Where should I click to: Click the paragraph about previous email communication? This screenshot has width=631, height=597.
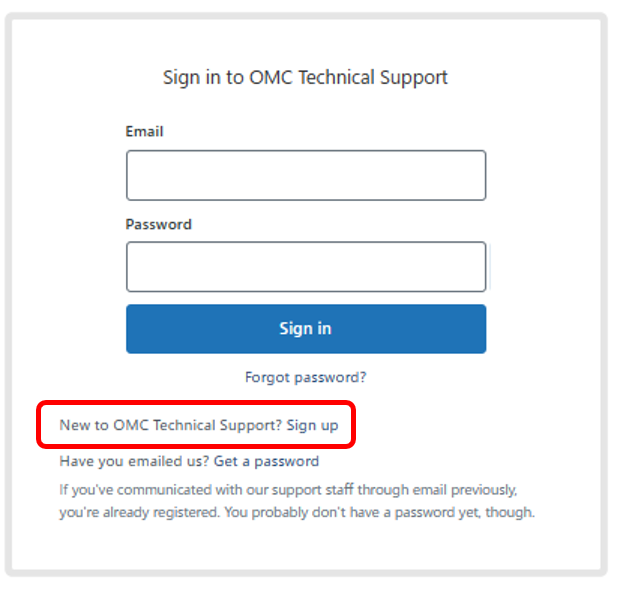tap(297, 501)
